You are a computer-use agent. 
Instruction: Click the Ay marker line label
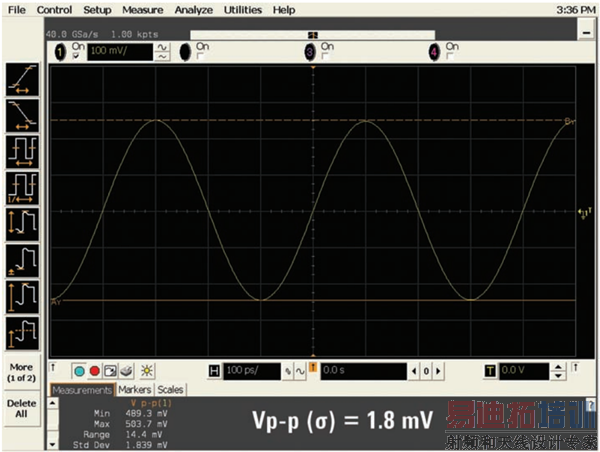coord(56,302)
